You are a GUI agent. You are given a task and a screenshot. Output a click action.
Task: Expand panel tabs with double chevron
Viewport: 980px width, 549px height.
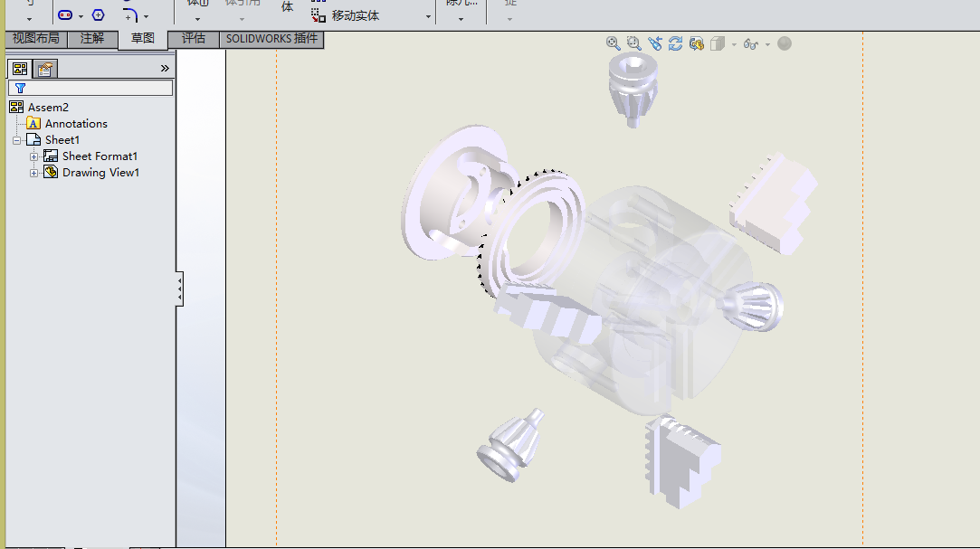click(165, 68)
